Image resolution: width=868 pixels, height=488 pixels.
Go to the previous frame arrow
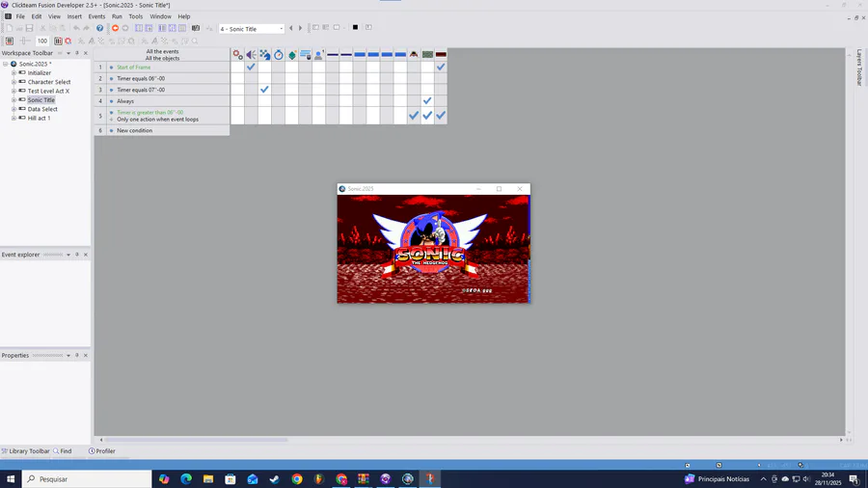click(x=291, y=28)
